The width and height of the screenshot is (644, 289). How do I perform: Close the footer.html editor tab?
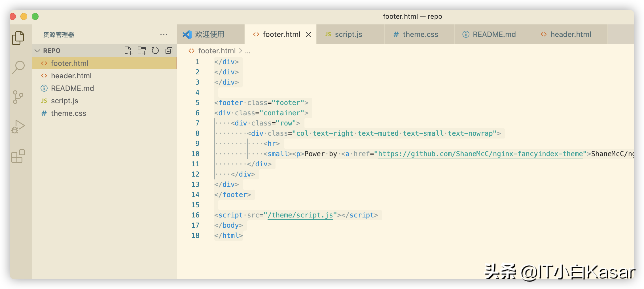(x=308, y=35)
